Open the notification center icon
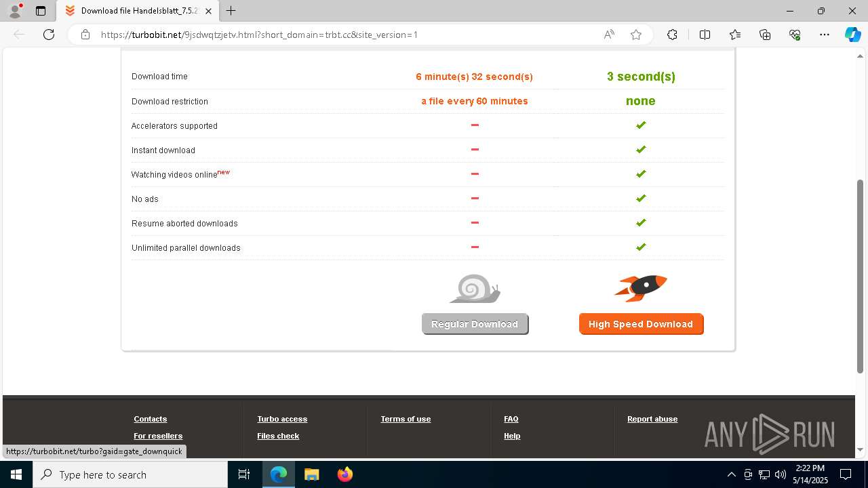 pyautogui.click(x=846, y=474)
